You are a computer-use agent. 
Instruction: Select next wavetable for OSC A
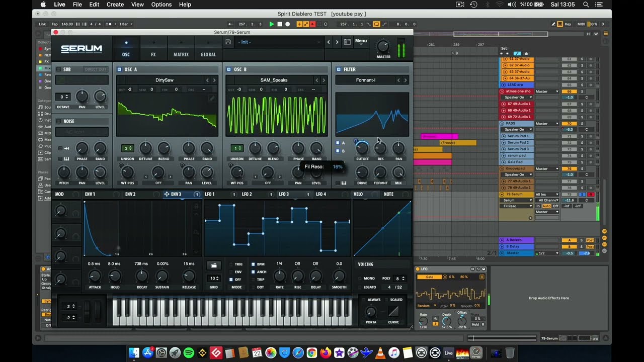(214, 80)
